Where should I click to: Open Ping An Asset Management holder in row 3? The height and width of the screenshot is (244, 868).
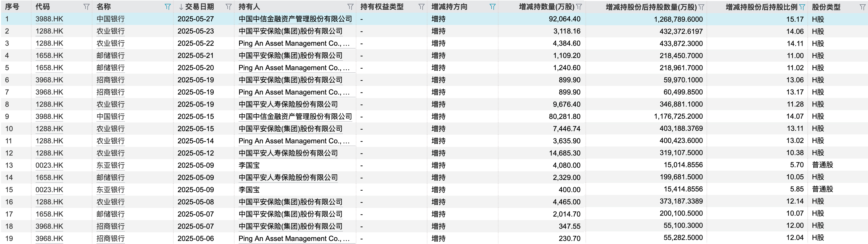click(x=294, y=43)
